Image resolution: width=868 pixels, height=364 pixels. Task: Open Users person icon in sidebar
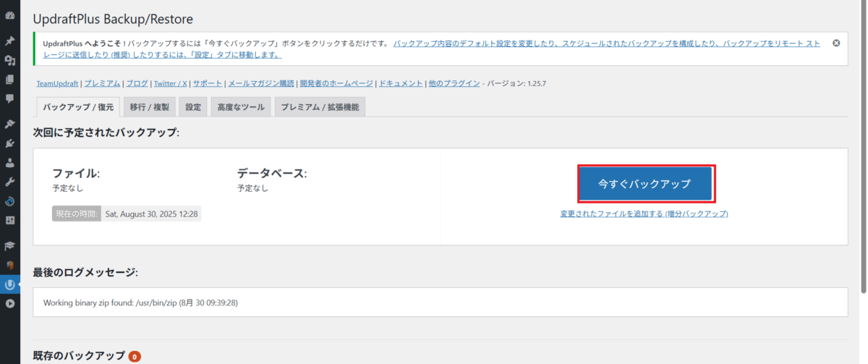(9, 163)
